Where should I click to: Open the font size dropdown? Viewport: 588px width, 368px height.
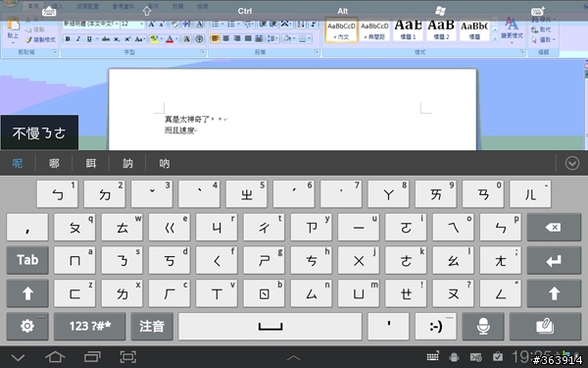click(x=141, y=24)
